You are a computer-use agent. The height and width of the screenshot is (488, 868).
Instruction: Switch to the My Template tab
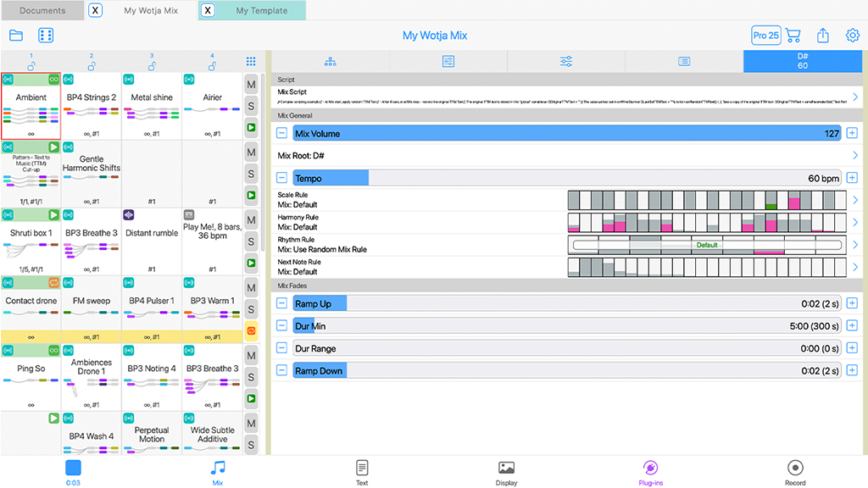tap(261, 11)
